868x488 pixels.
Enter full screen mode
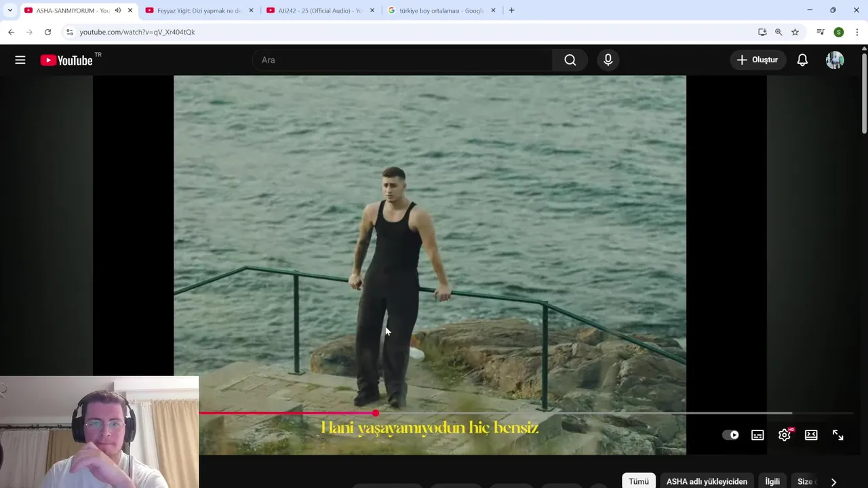coord(838,435)
